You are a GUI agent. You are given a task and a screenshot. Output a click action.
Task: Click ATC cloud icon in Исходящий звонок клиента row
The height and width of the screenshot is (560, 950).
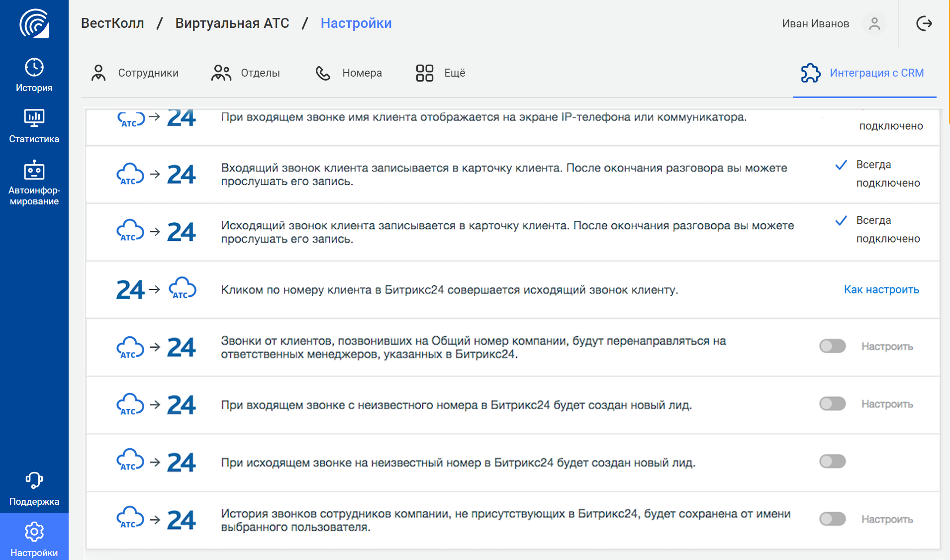(x=130, y=231)
